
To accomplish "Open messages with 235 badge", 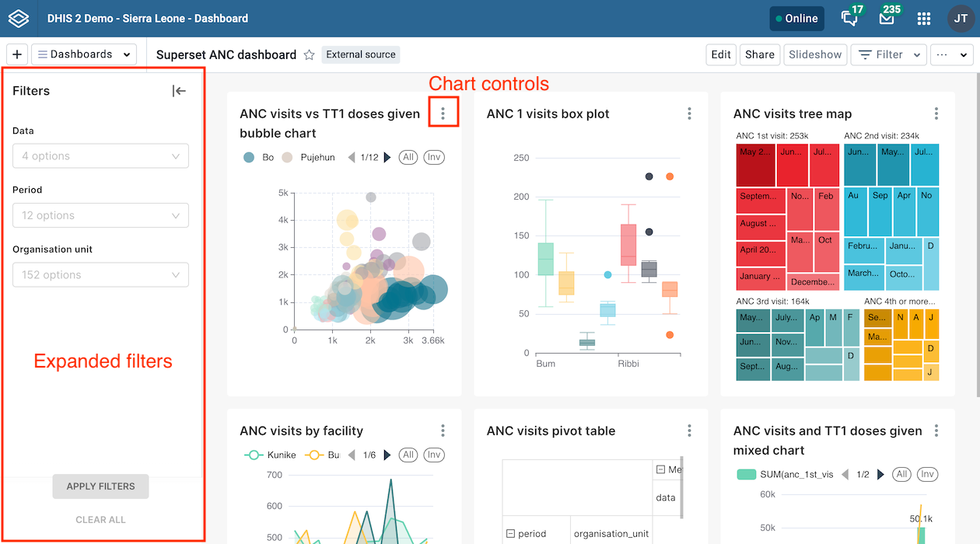I will coord(887,17).
